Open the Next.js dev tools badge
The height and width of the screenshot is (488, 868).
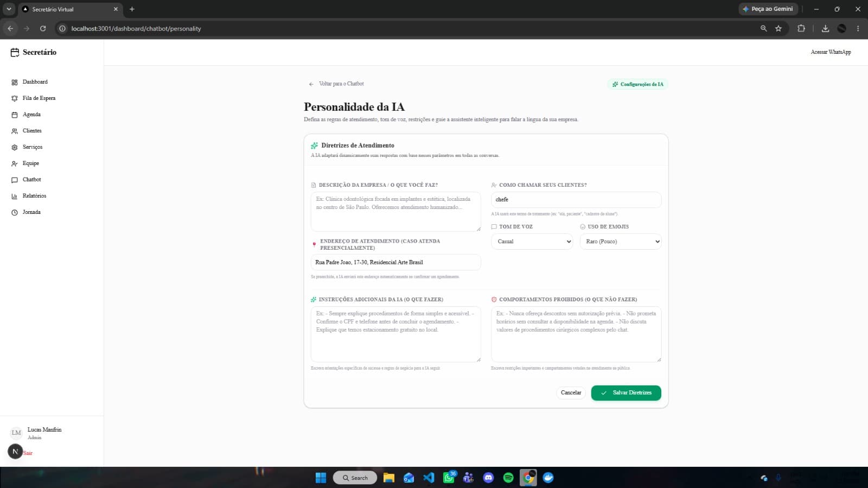click(15, 451)
